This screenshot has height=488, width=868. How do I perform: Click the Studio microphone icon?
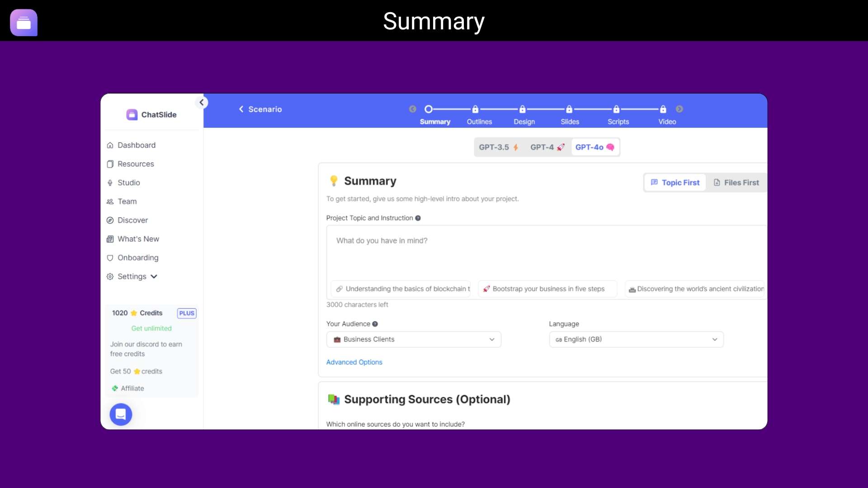click(110, 183)
